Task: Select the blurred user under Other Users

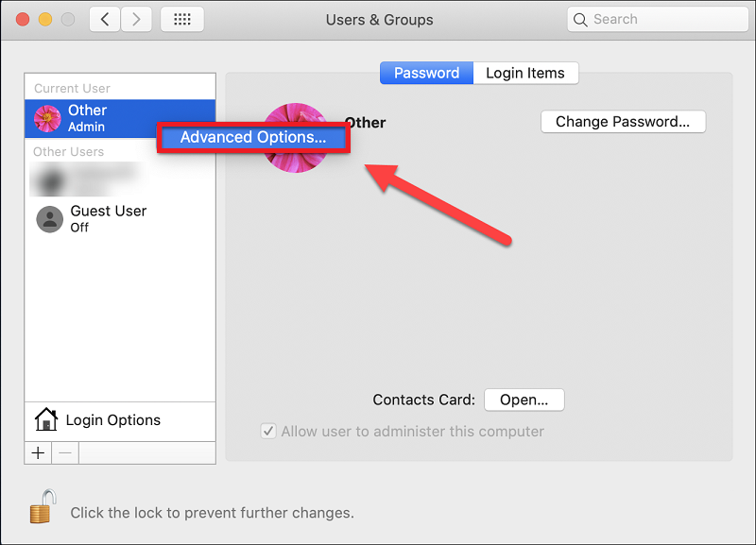Action: 85,178
